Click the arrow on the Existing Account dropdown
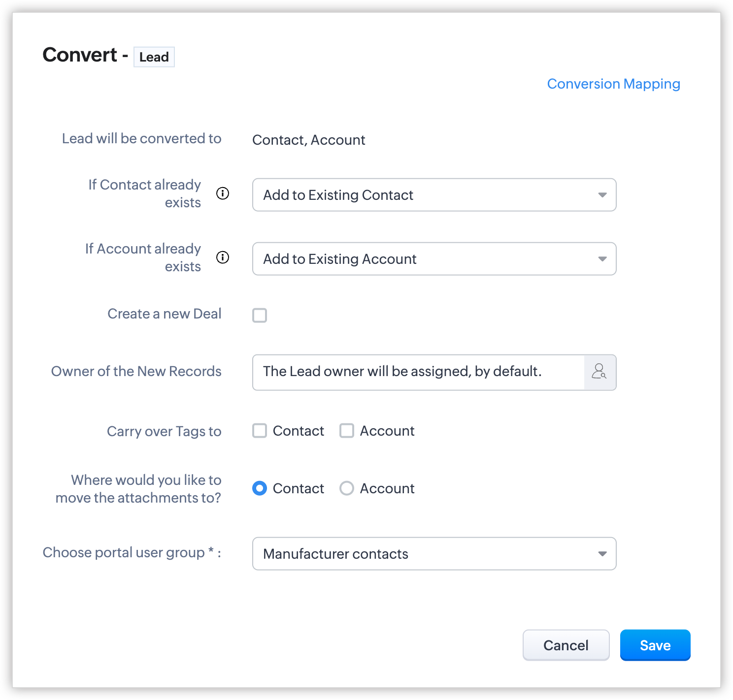The width and height of the screenshot is (733, 700). [602, 259]
